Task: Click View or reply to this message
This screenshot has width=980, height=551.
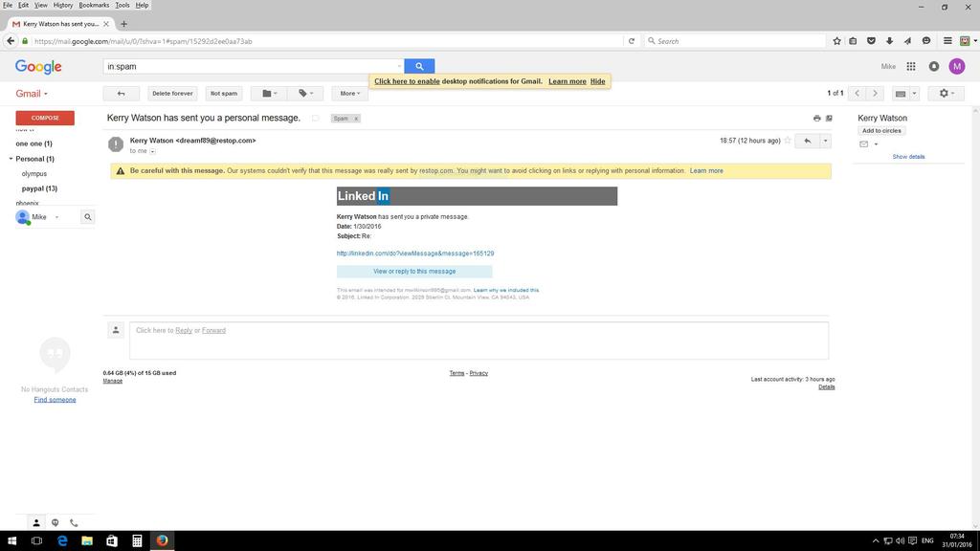Action: (414, 271)
